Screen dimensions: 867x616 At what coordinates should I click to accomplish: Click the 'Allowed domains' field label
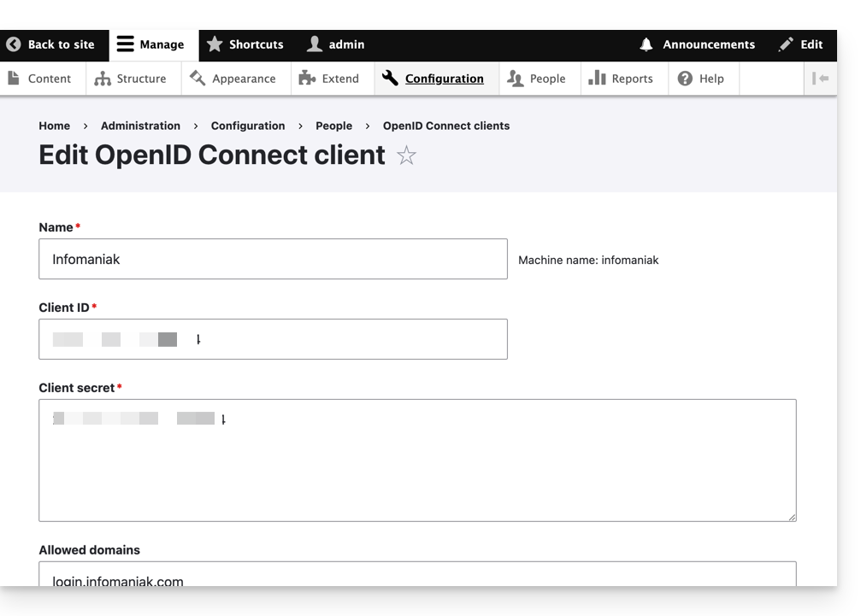90,550
